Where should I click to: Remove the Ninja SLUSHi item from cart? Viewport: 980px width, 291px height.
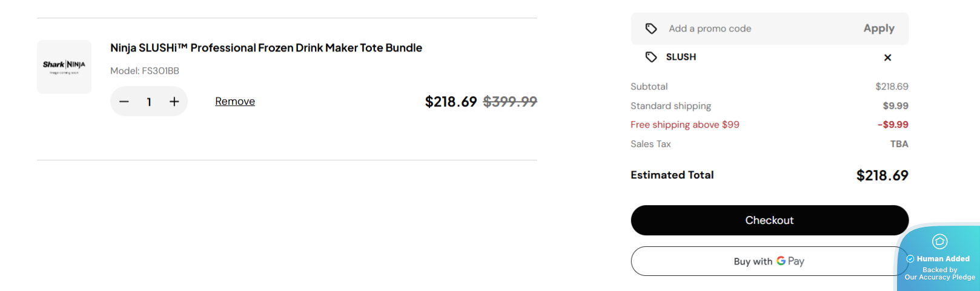235,102
